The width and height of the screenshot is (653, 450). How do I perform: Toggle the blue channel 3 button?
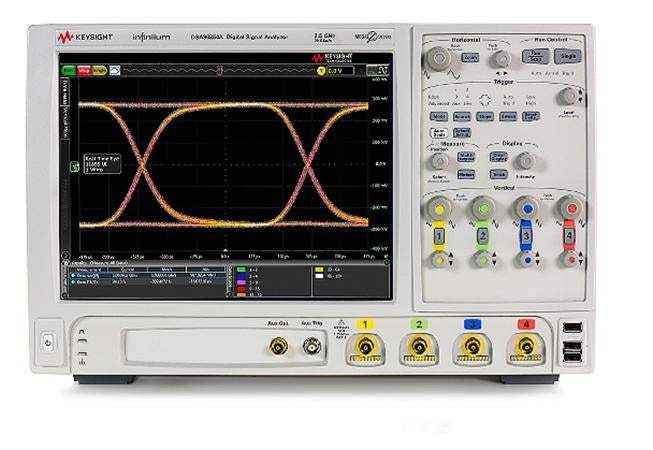[526, 235]
